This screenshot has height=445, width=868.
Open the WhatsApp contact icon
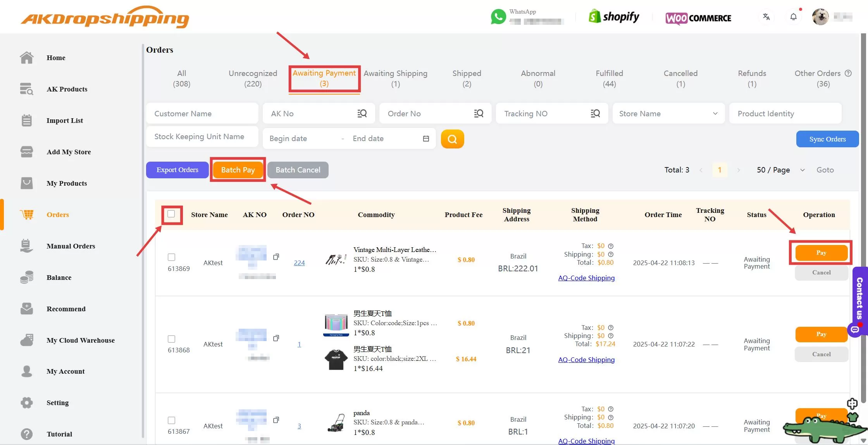point(498,17)
